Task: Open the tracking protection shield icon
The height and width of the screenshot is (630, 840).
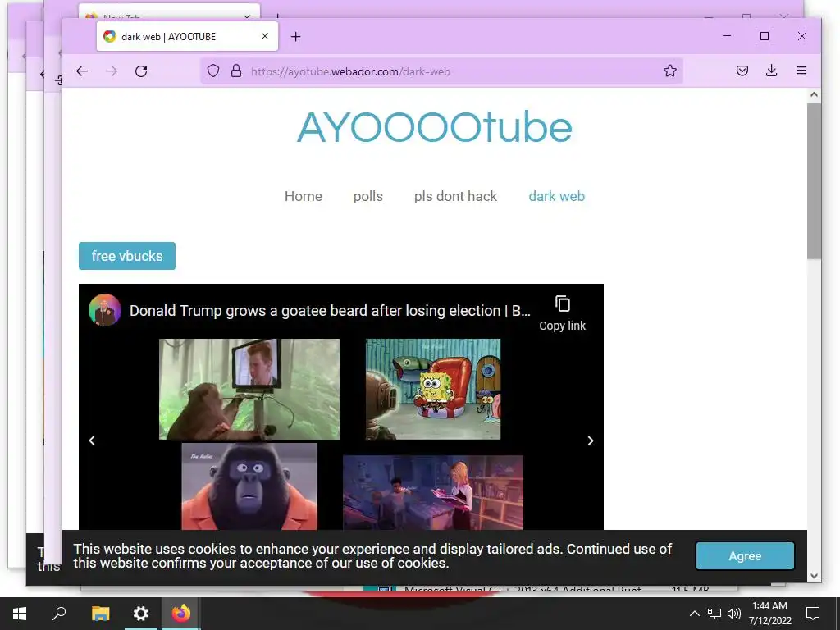Action: [213, 71]
